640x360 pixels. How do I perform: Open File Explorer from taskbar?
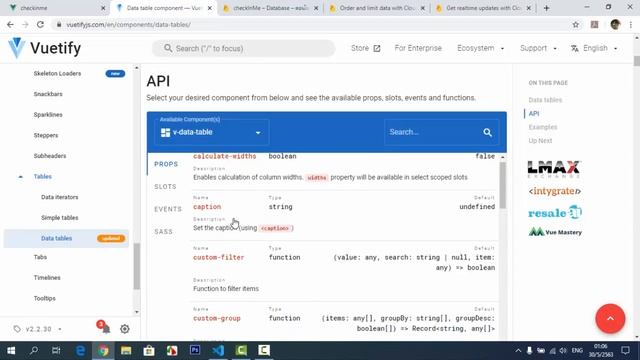click(x=126, y=350)
